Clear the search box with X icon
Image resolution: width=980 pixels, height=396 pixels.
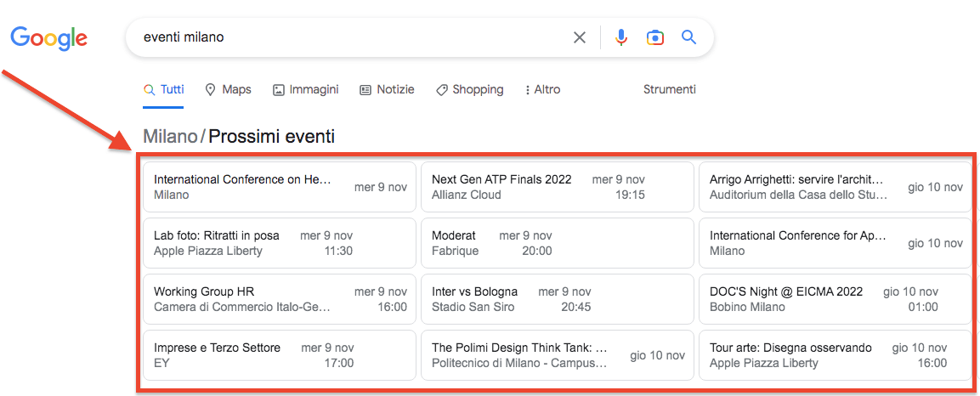580,37
